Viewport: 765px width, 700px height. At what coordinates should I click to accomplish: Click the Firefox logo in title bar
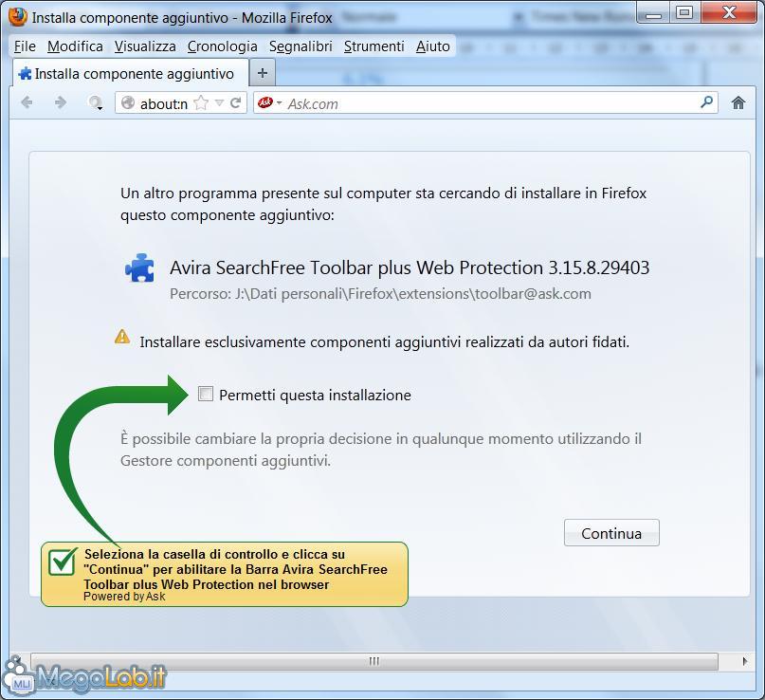coord(18,17)
